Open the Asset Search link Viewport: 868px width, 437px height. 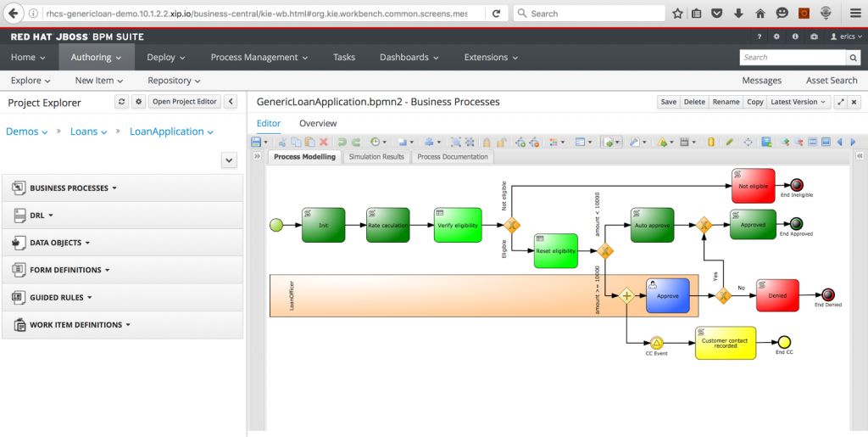(832, 81)
